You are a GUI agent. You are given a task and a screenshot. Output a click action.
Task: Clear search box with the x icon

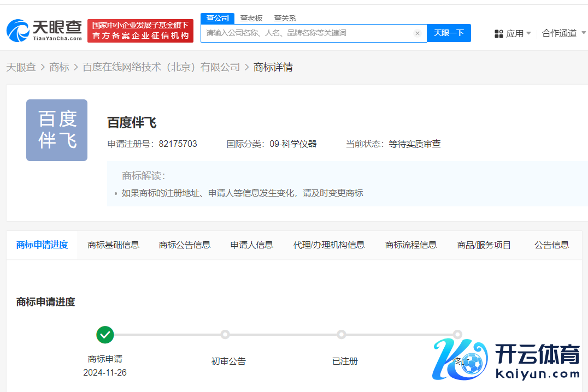pos(418,33)
